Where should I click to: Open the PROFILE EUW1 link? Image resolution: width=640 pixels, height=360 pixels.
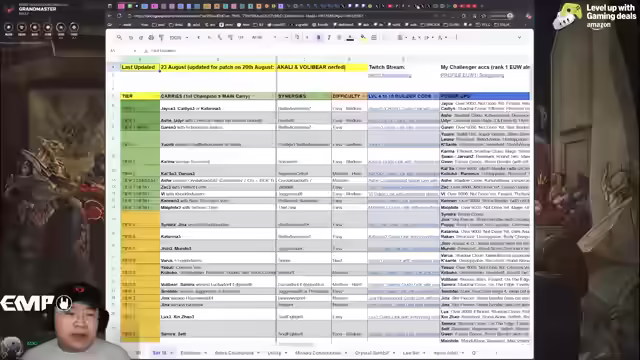tap(472, 75)
